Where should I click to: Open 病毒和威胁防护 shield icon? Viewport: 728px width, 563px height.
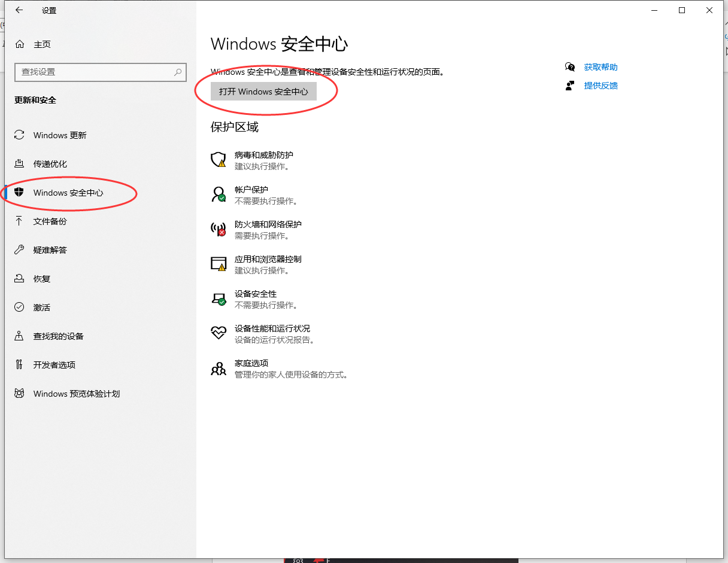coord(219,160)
